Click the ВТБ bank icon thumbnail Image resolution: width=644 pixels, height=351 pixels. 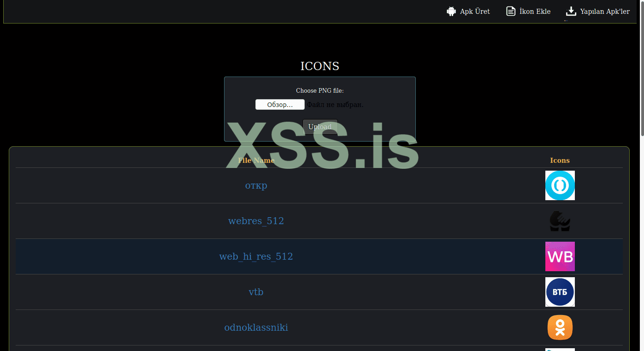coord(560,292)
